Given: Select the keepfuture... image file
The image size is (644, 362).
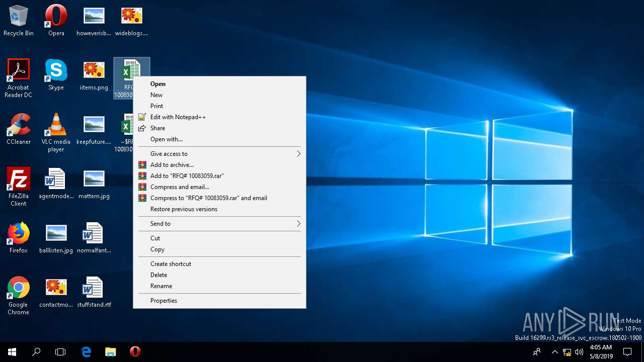Looking at the screenshot, I should point(94,129).
